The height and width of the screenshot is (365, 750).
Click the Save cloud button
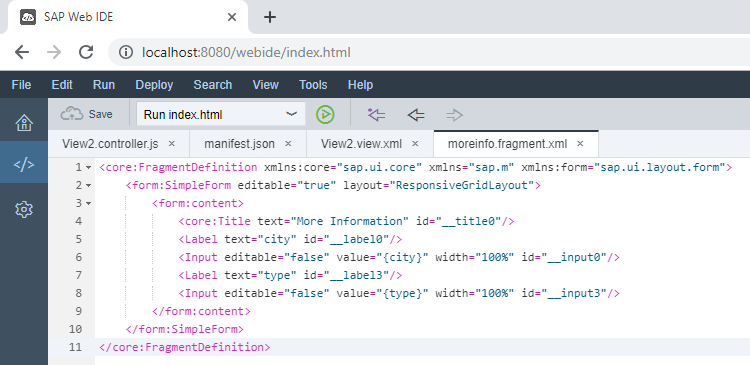87,114
